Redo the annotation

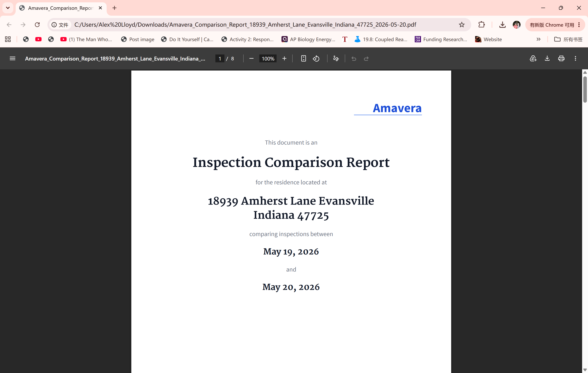coord(366,59)
